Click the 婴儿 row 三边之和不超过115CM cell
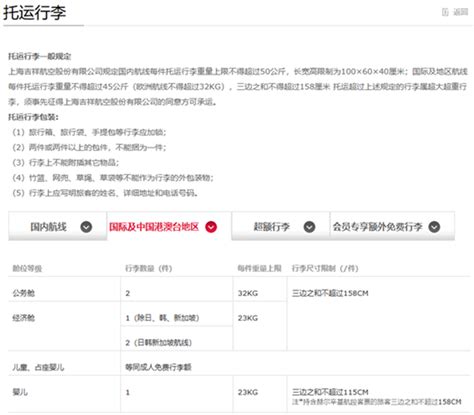This screenshot has width=474, height=415. [330, 392]
